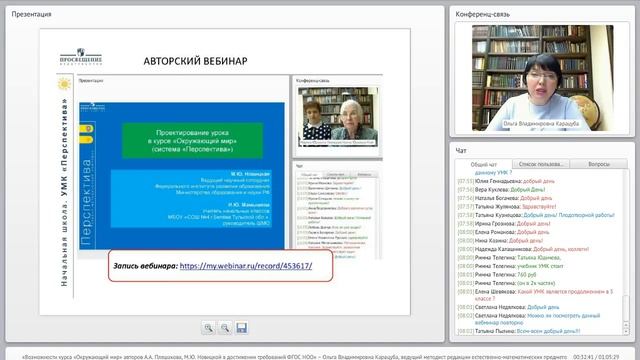The height and width of the screenshot is (360, 640).
Task: Open the Вопросы tab
Action: [x=599, y=164]
